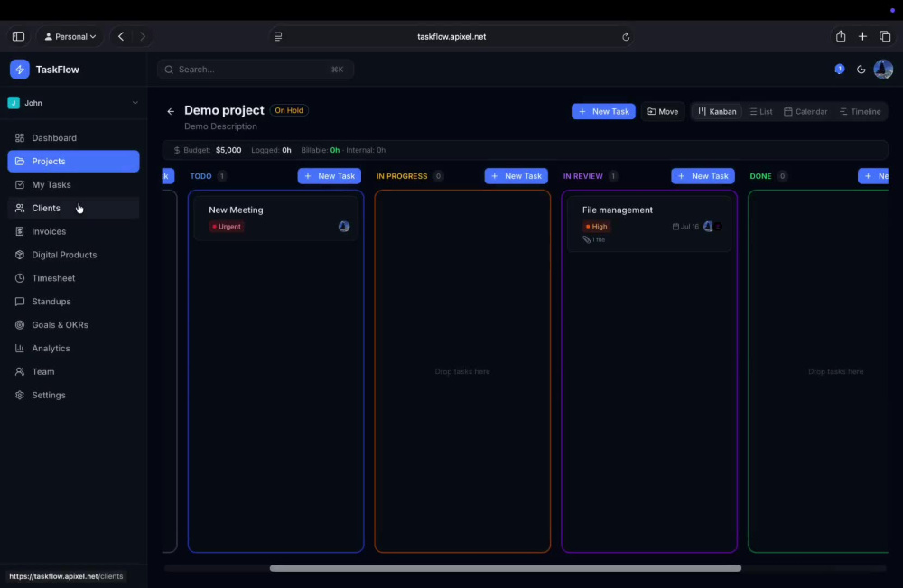
Task: Click the On Hold status badge
Action: coord(289,110)
